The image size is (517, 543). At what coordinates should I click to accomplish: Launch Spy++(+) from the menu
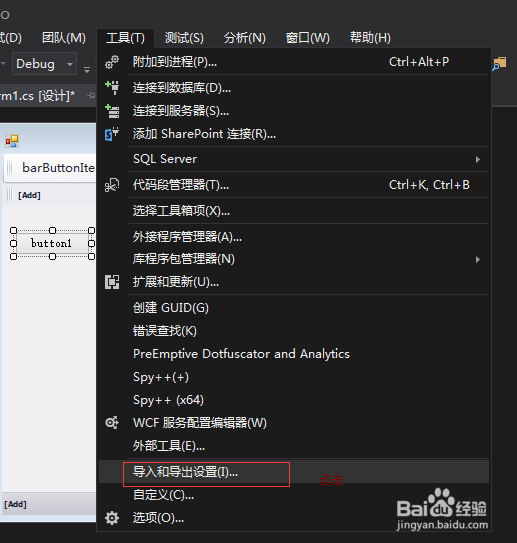[x=294, y=377]
